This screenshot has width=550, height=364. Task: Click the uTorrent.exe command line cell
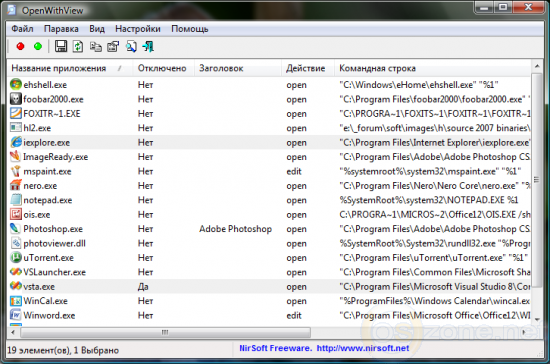pyautogui.click(x=434, y=257)
